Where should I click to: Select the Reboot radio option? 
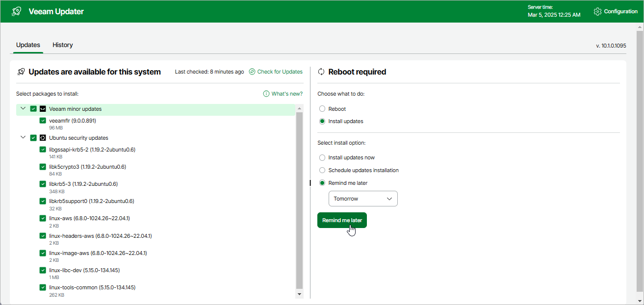pyautogui.click(x=322, y=109)
